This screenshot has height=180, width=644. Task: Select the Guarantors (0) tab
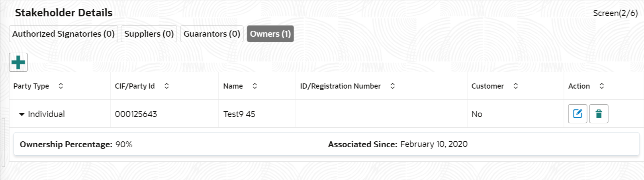[212, 34]
